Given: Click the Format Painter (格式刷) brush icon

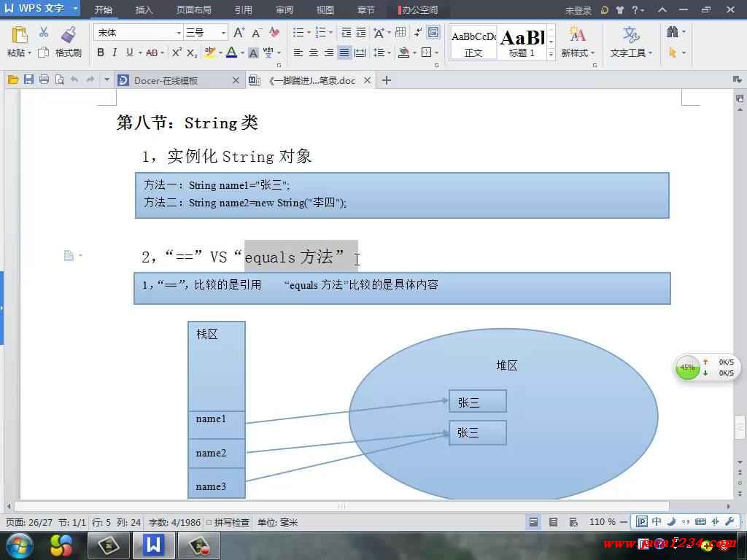Looking at the screenshot, I should pyautogui.click(x=69, y=34).
